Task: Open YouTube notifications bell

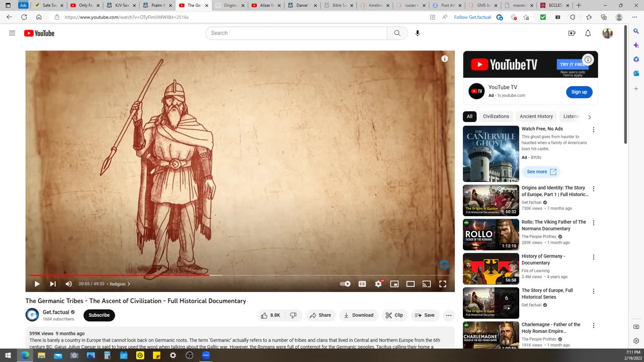Action: [588, 33]
